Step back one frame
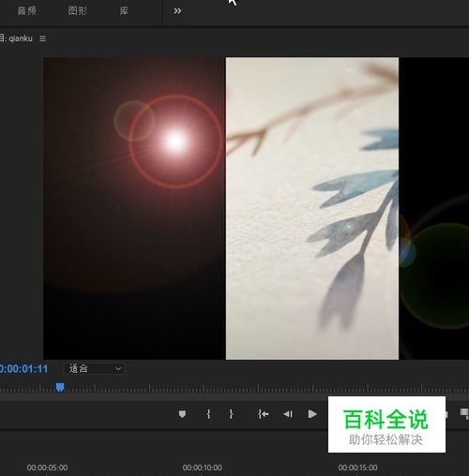The image size is (469, 476). pos(288,414)
